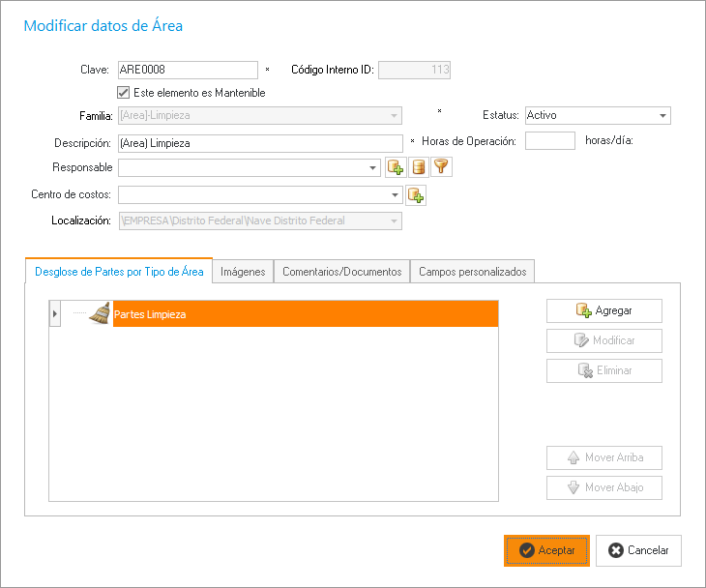Open the Responsable dropdown list
This screenshot has width=706, height=588.
(374, 168)
